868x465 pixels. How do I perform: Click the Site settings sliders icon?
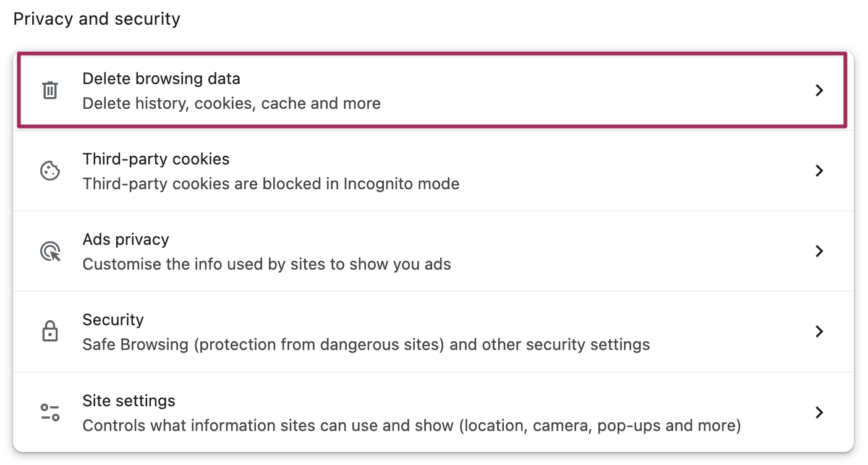pos(50,412)
